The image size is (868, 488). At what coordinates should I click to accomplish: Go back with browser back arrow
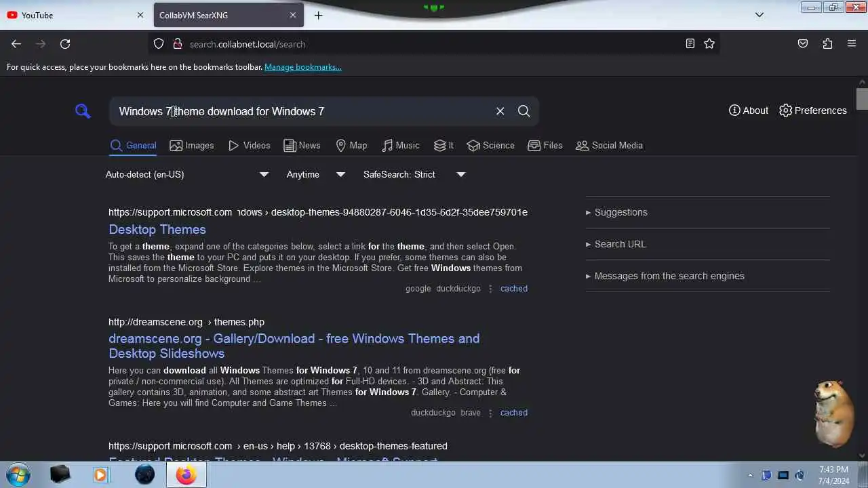point(16,44)
